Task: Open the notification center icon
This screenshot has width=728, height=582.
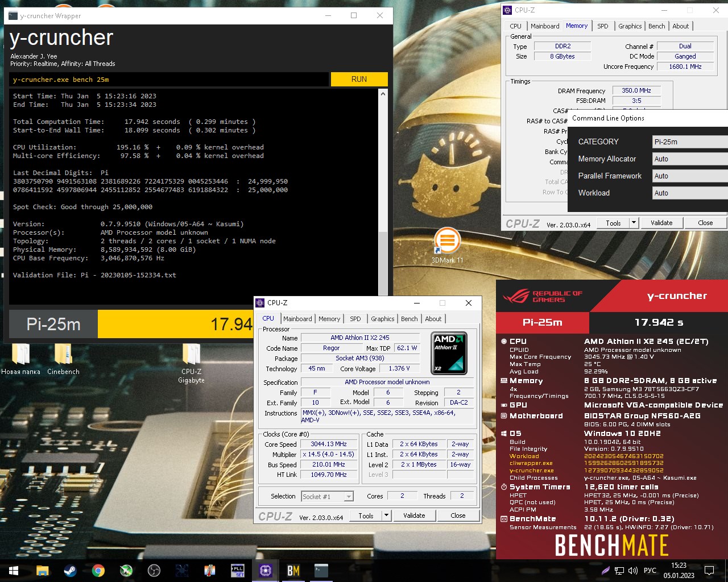Action: (709, 571)
